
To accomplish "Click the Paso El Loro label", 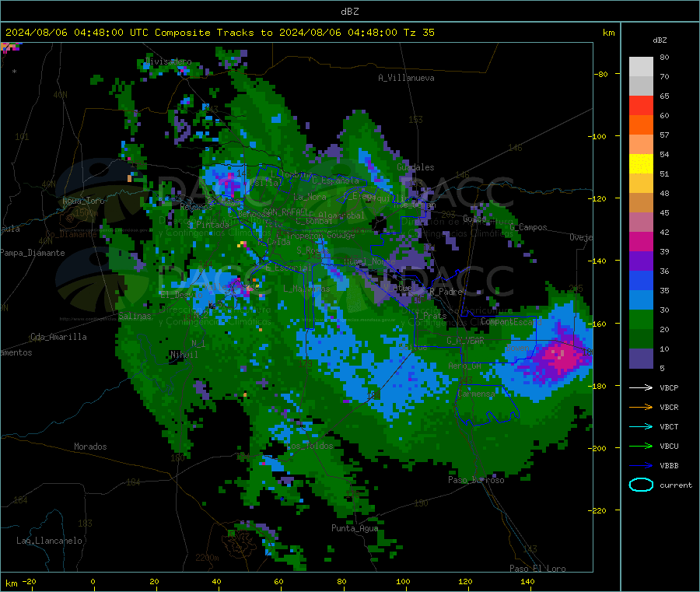I will pyautogui.click(x=537, y=569).
